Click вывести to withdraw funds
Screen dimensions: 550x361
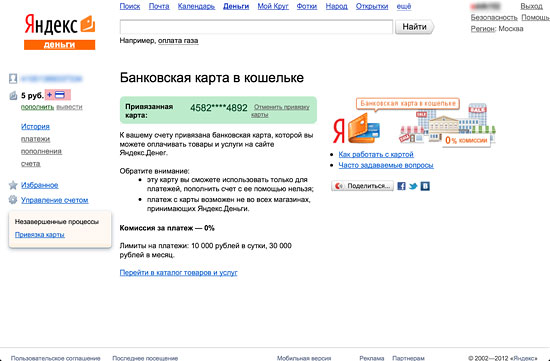[x=69, y=107]
